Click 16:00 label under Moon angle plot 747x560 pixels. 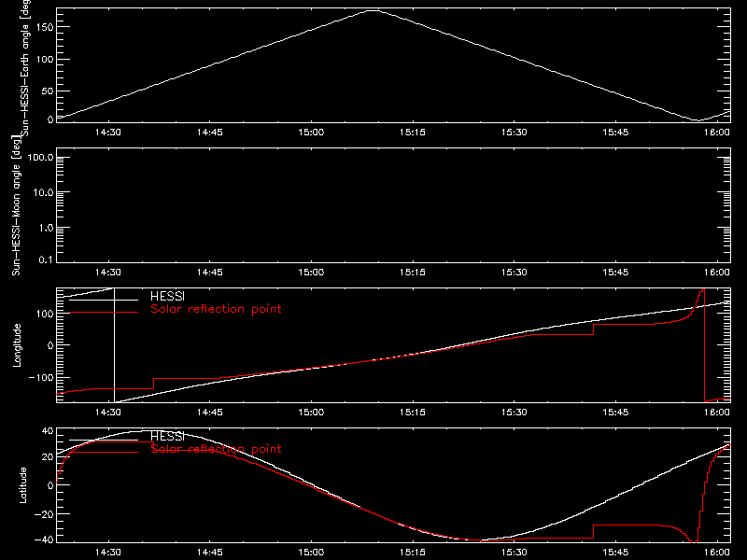717,273
